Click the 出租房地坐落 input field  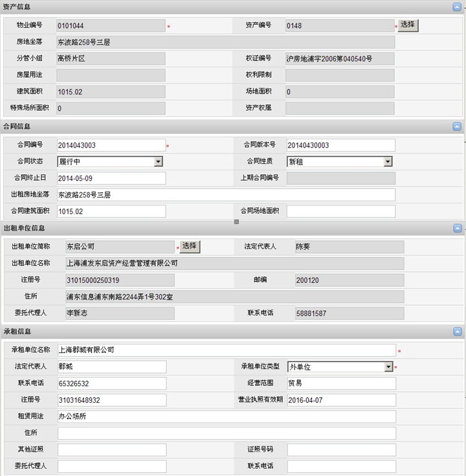coord(226,195)
